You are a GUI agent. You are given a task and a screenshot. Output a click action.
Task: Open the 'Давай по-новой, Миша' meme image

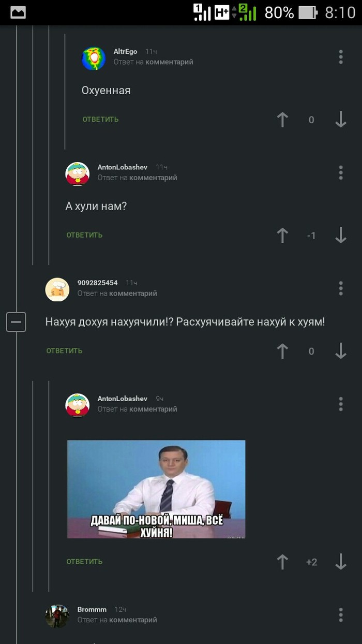pos(156,489)
